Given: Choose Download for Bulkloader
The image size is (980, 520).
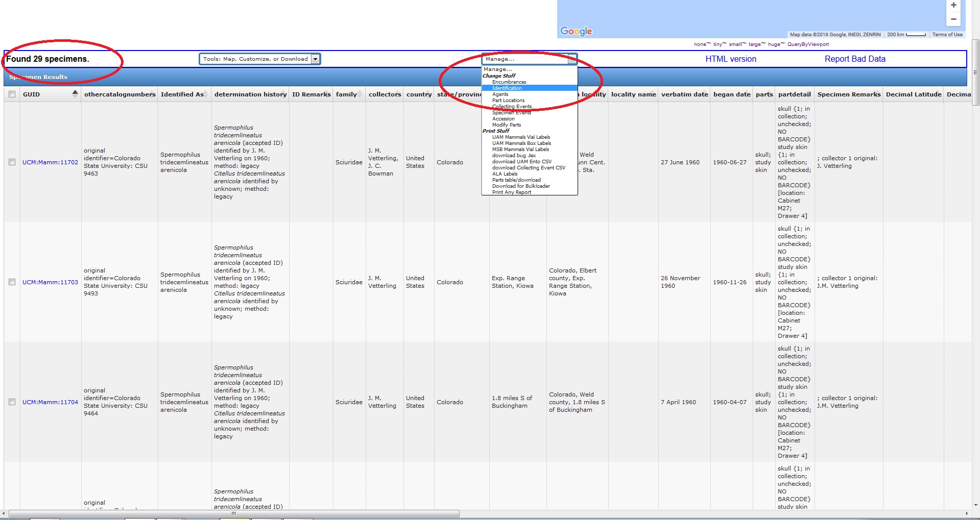Looking at the screenshot, I should click(x=521, y=186).
